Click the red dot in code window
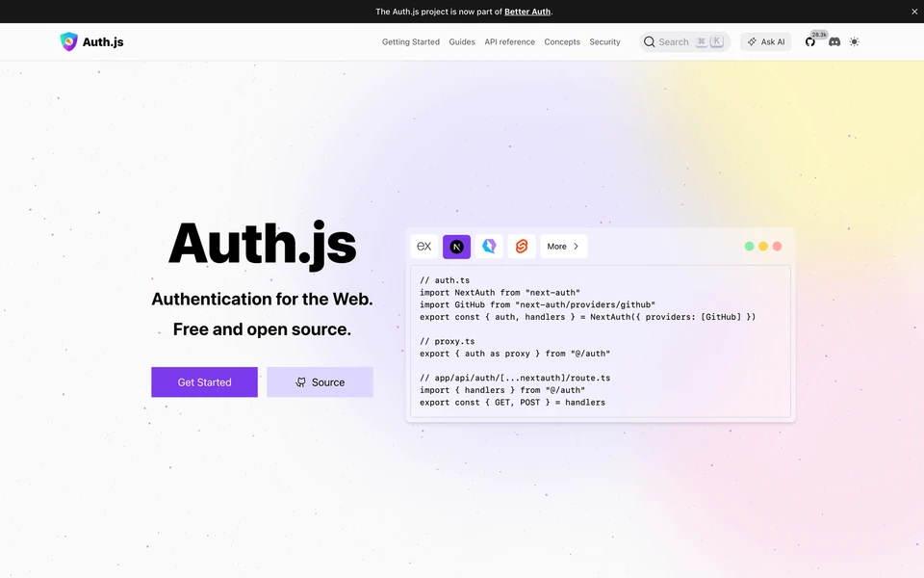 [x=778, y=247]
